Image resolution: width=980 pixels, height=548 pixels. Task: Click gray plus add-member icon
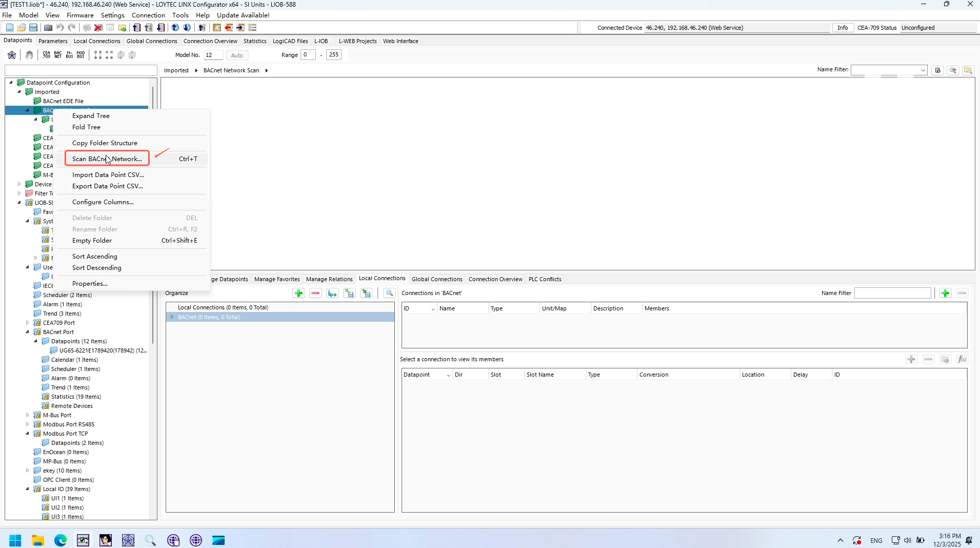tap(911, 359)
